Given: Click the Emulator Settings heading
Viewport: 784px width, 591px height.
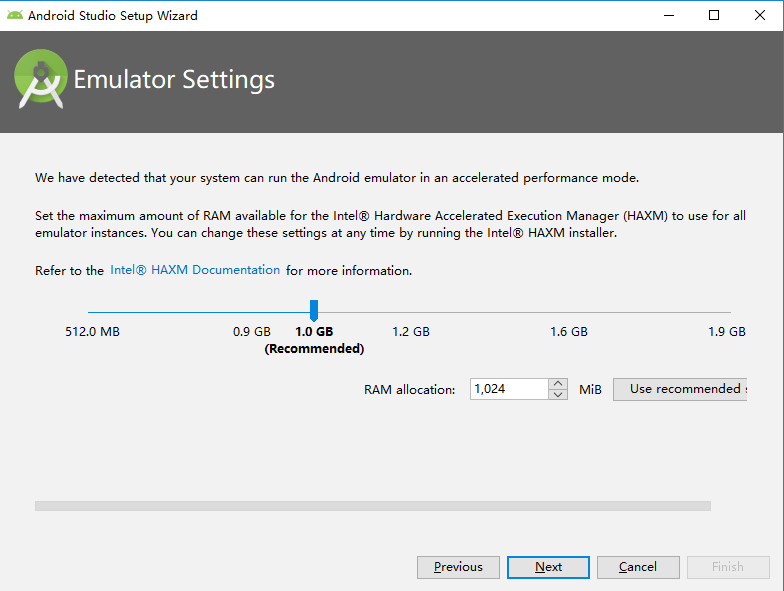Looking at the screenshot, I should point(174,80).
